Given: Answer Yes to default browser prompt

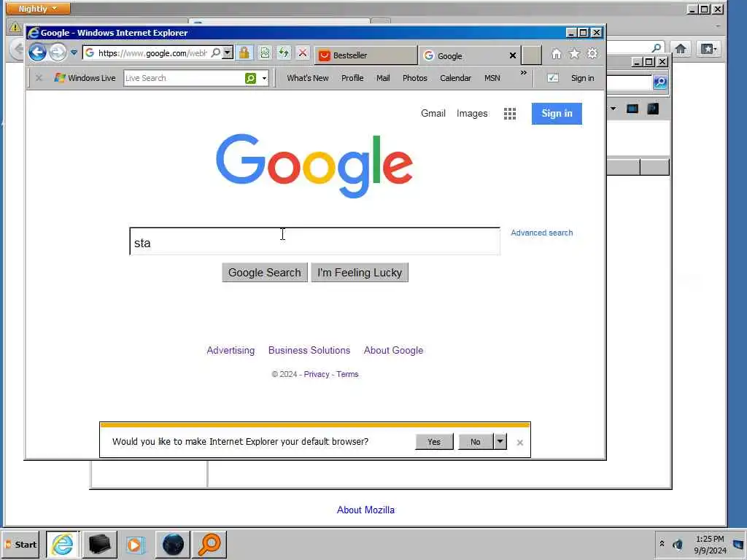Looking at the screenshot, I should point(434,442).
